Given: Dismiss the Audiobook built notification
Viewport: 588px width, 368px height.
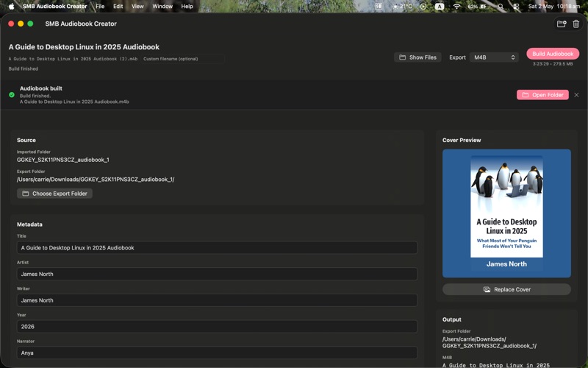Looking at the screenshot, I should point(576,95).
